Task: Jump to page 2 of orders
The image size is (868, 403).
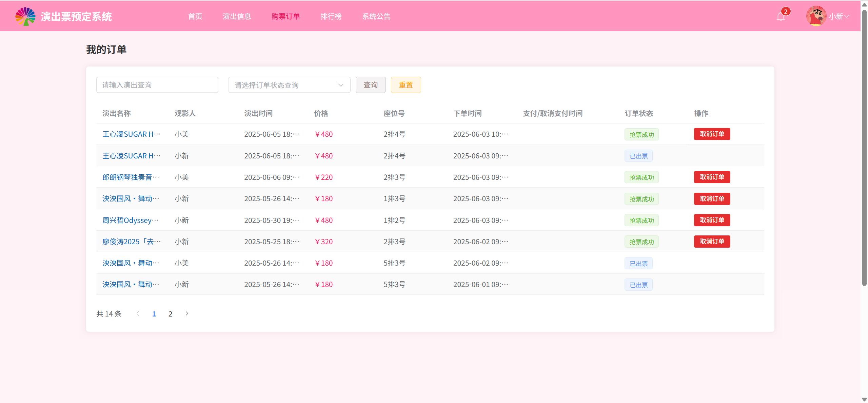Action: (170, 314)
